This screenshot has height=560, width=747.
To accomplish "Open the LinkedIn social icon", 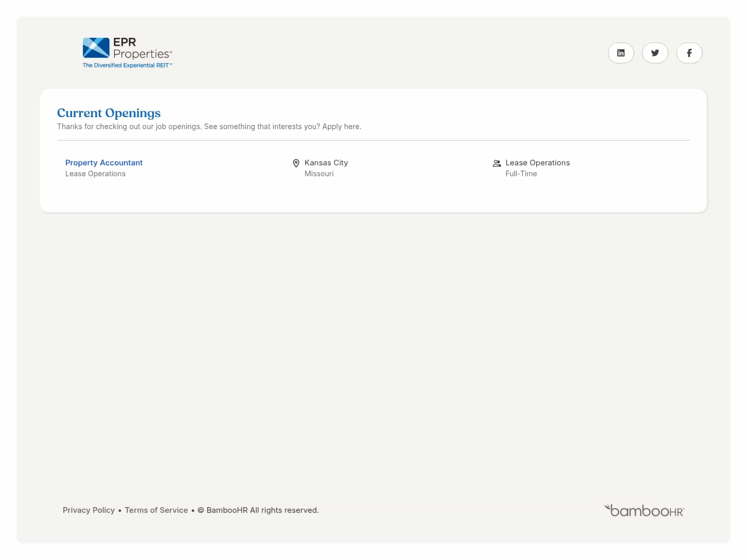I will [x=621, y=52].
